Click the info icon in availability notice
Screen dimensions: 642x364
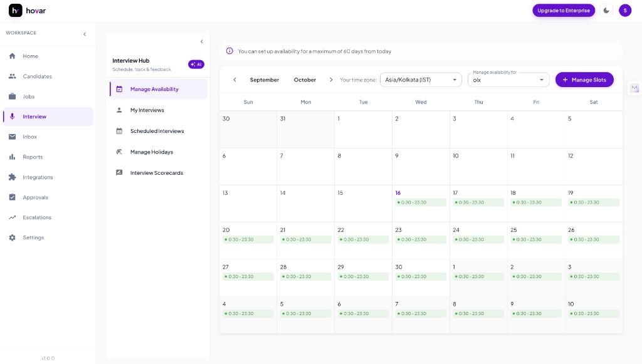click(229, 51)
